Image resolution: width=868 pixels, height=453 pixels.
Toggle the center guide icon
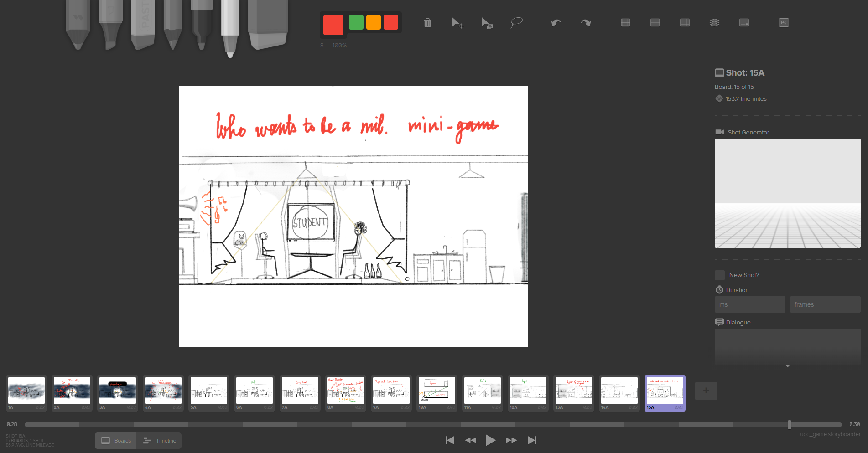(x=655, y=22)
